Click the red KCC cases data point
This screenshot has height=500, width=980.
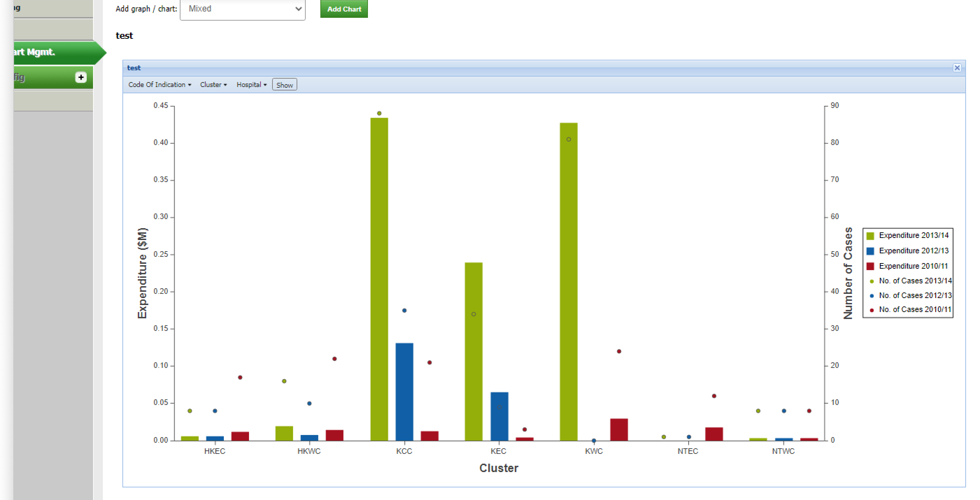pos(429,362)
